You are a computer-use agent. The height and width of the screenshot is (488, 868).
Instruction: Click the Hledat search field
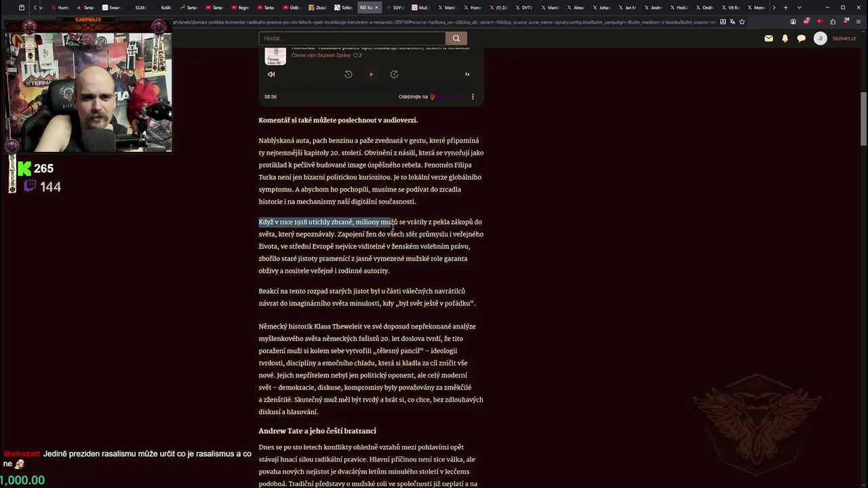click(x=352, y=39)
